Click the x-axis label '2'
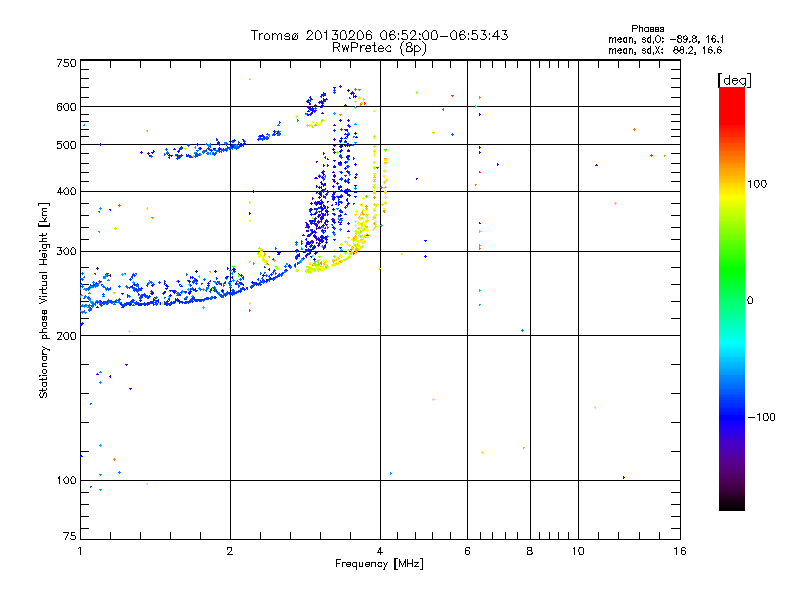The image size is (800, 600). 230,551
